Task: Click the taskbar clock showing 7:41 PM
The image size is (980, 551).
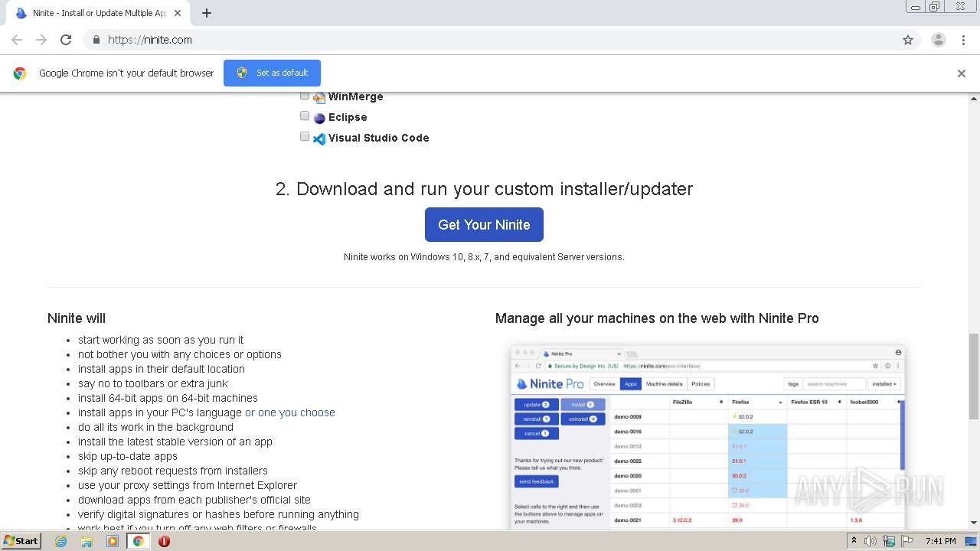Action: 940,541
